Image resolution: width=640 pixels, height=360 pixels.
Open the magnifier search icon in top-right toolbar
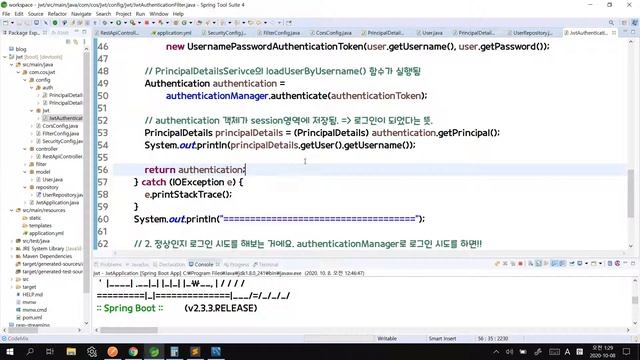point(611,22)
